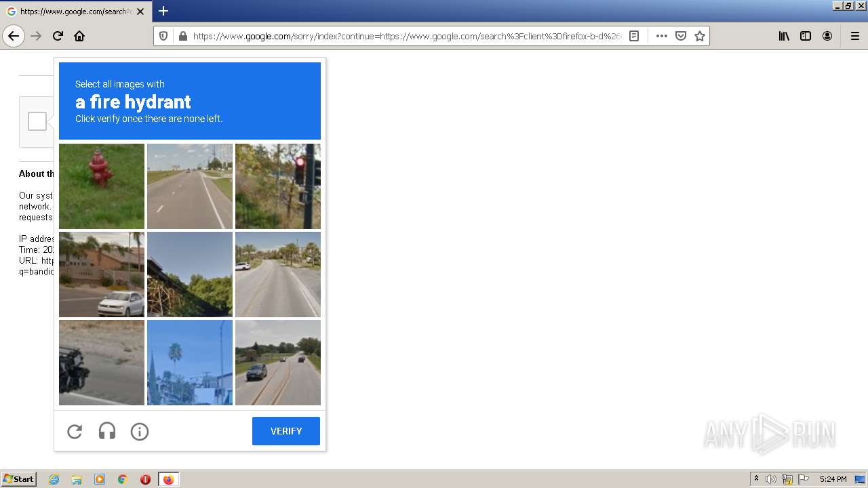
Task: Select the red traffic light tile
Action: (x=278, y=186)
